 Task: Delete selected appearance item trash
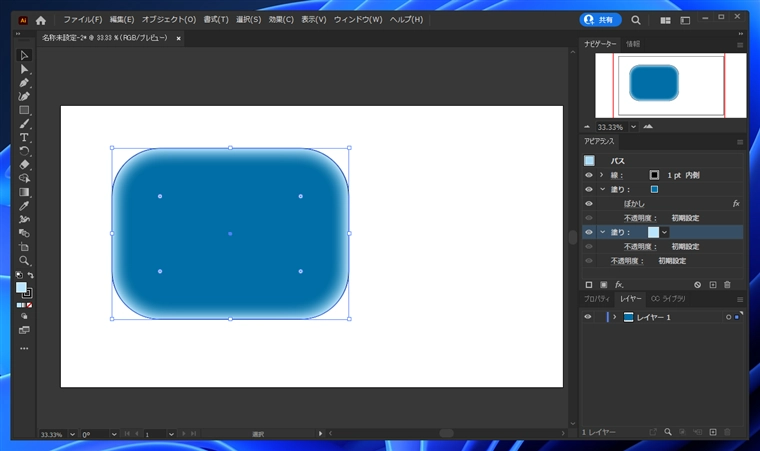[x=727, y=285]
